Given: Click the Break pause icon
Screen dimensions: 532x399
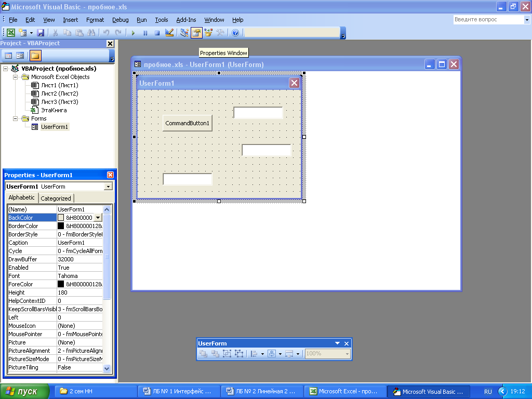Looking at the screenshot, I should coord(145,33).
